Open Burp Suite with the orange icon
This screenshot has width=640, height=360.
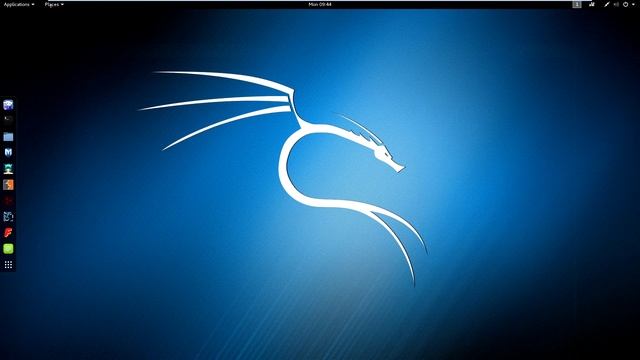(8, 184)
